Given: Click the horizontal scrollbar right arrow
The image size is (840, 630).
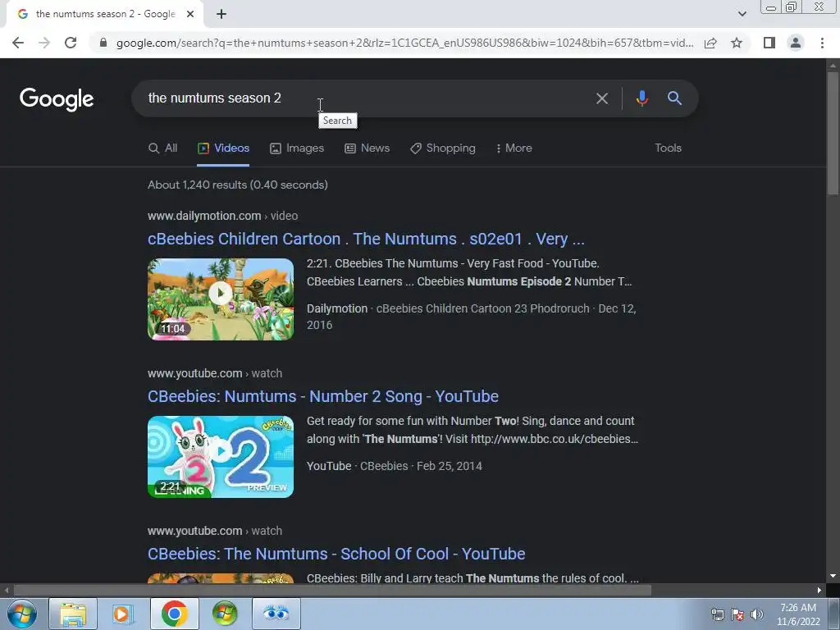Looking at the screenshot, I should [x=819, y=591].
